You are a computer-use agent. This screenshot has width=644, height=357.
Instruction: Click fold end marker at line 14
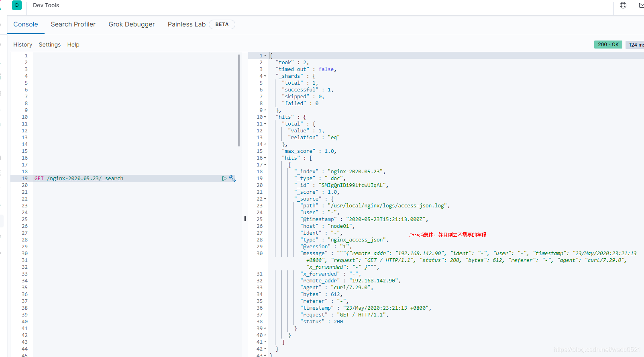pyautogui.click(x=265, y=144)
